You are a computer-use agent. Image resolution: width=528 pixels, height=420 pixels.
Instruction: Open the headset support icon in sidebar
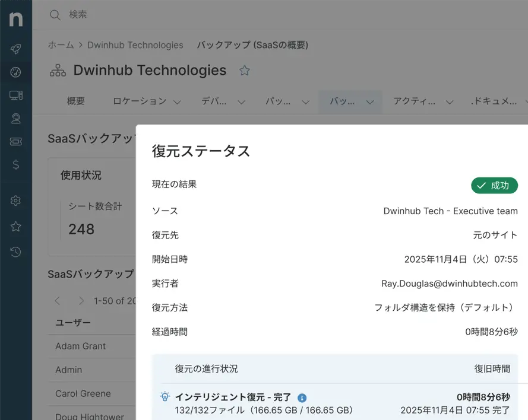point(15,119)
